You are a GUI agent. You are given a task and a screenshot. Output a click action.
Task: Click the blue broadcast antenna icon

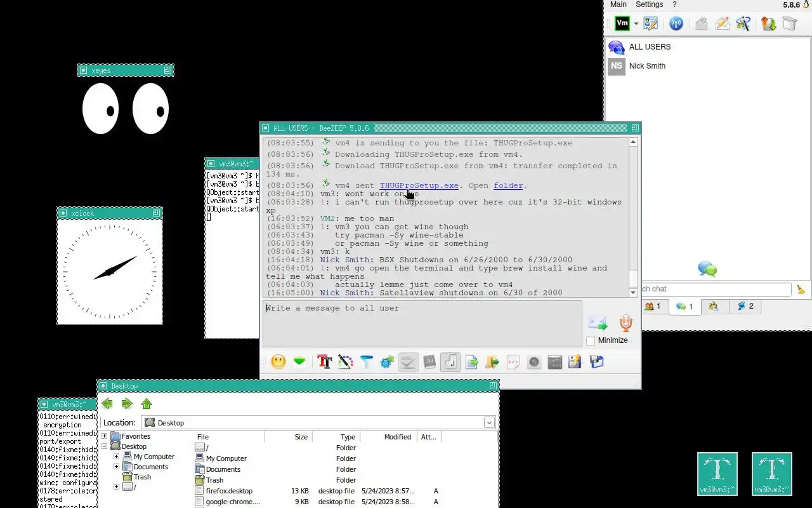tap(676, 23)
